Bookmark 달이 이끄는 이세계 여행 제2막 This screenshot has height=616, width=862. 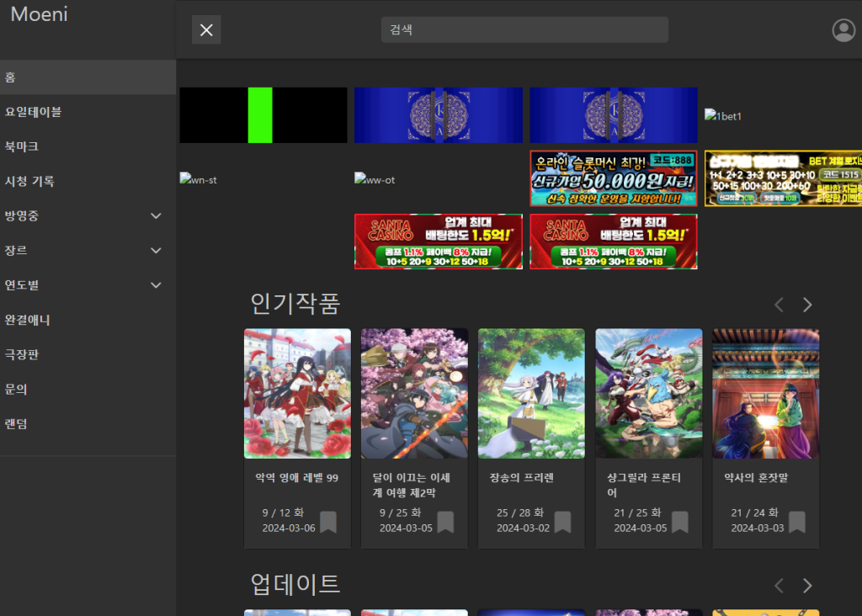(x=445, y=522)
